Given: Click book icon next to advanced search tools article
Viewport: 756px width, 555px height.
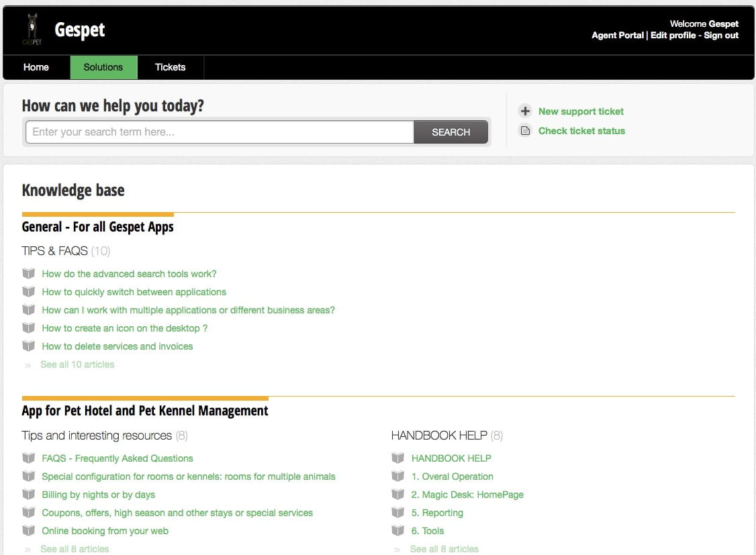Looking at the screenshot, I should point(29,274).
